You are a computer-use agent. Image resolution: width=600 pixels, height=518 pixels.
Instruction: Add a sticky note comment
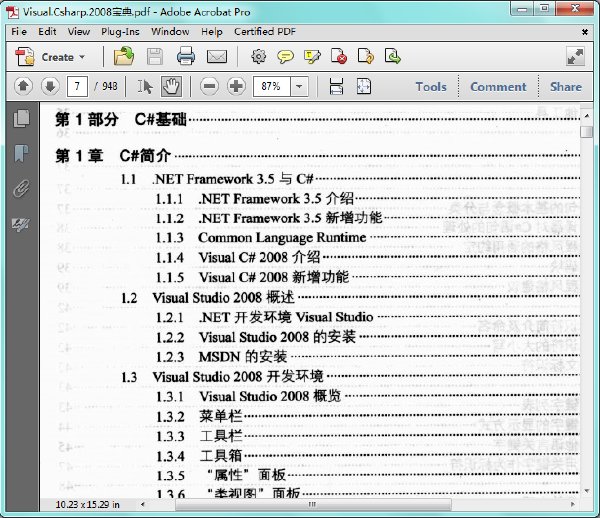pos(285,57)
